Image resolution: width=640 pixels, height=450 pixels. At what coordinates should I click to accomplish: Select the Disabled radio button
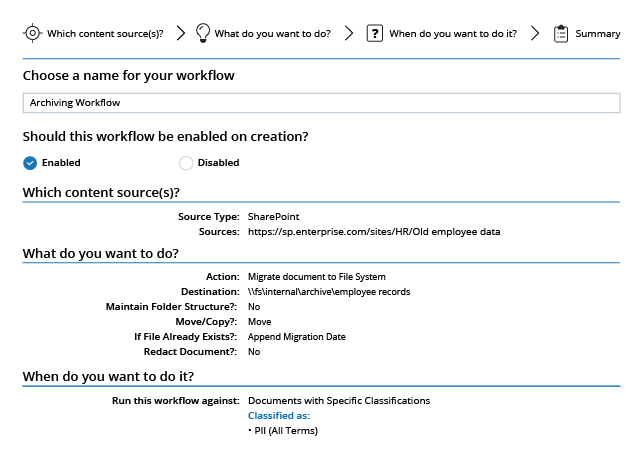(186, 163)
